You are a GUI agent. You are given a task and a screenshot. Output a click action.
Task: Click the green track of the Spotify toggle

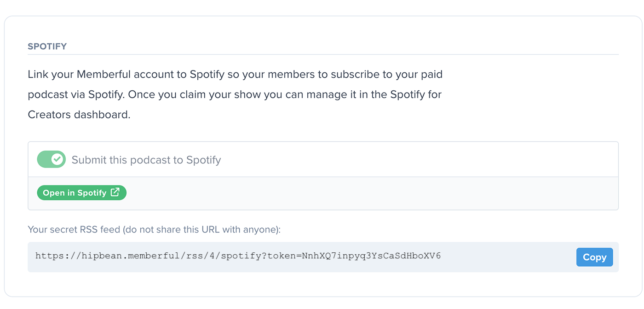(43, 159)
